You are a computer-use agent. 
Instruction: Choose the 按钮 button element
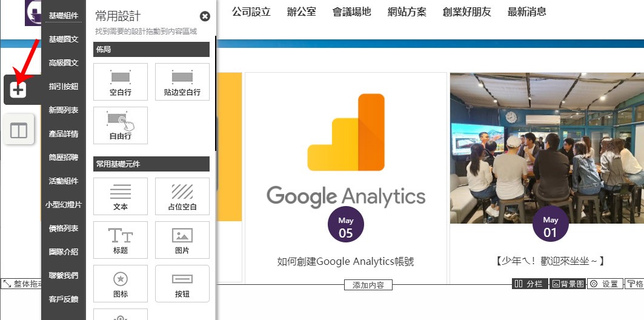(x=182, y=284)
